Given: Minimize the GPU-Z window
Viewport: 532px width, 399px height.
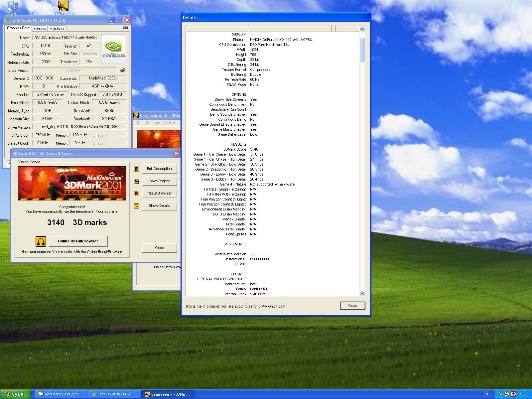Looking at the screenshot, I should coord(112,20).
